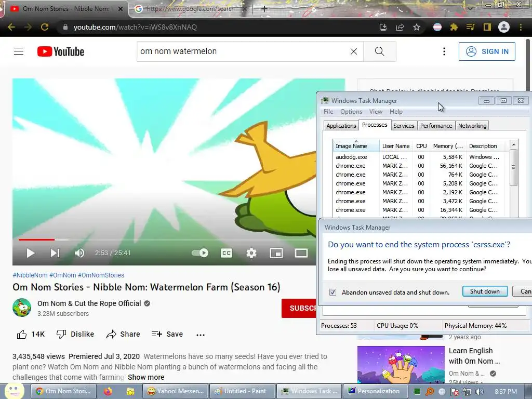Screen dimensions: 532x399
Task: Open Yahoo! Messenger taskbar button
Action: [x=176, y=391]
